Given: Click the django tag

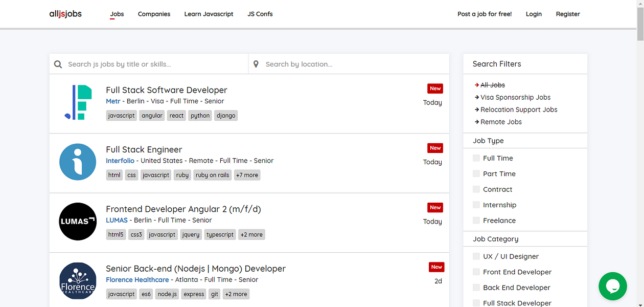Looking at the screenshot, I should pos(226,116).
